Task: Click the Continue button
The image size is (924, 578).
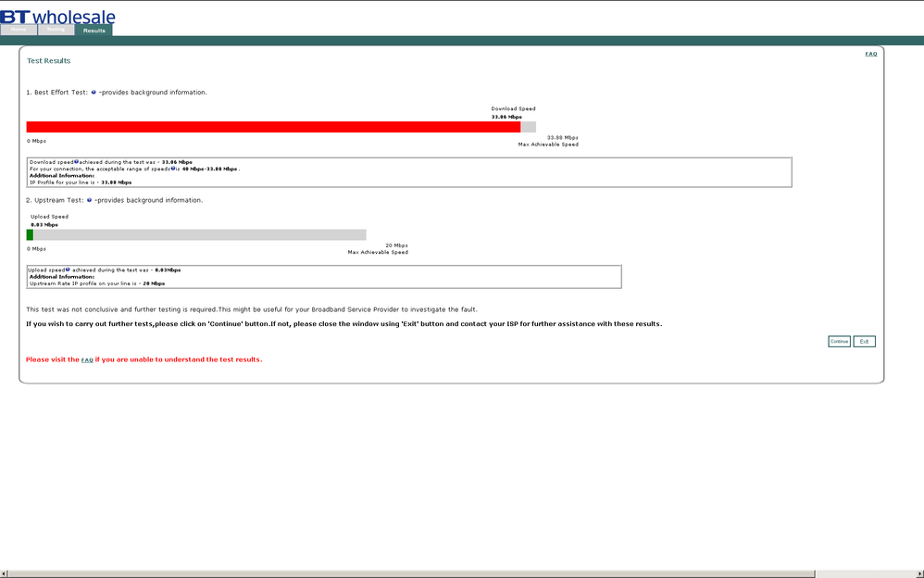Action: 839,342
